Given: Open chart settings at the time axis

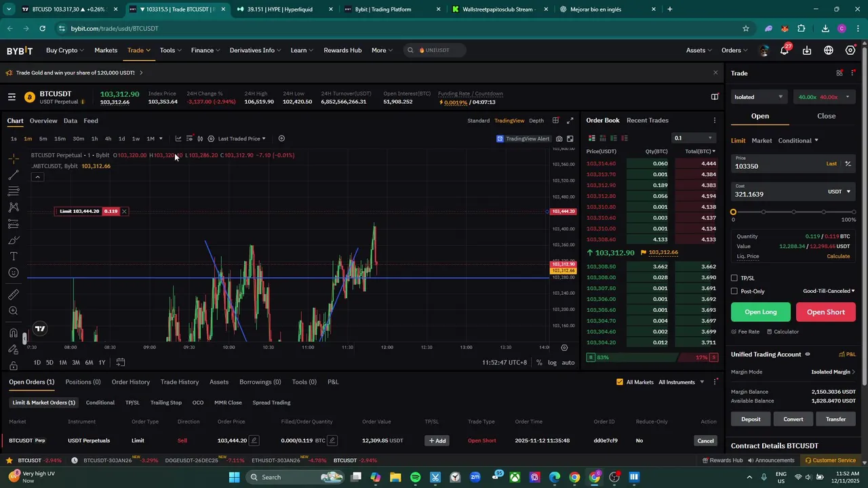Looking at the screenshot, I should pyautogui.click(x=564, y=348).
